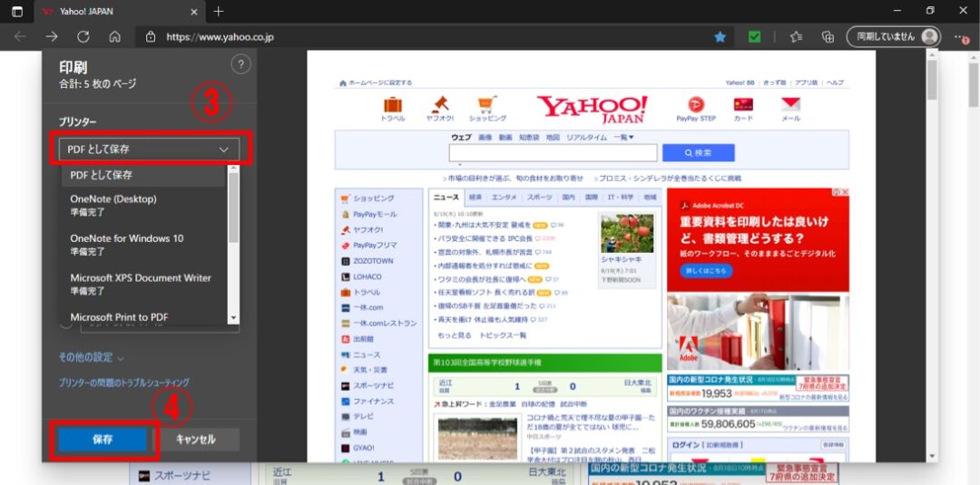
Task: Click the browser Forward arrow
Action: pos(51,37)
